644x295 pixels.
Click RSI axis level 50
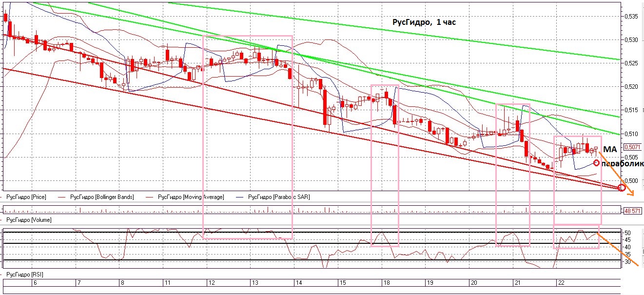coord(628,233)
